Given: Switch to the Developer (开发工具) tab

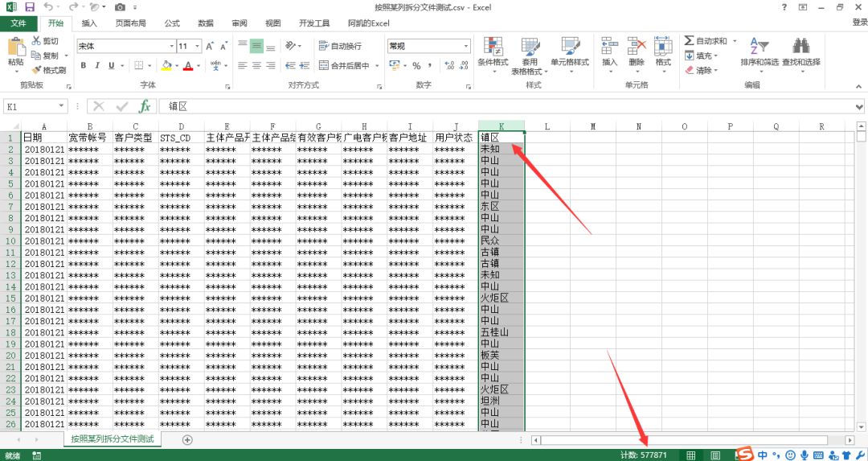Looking at the screenshot, I should tap(314, 23).
